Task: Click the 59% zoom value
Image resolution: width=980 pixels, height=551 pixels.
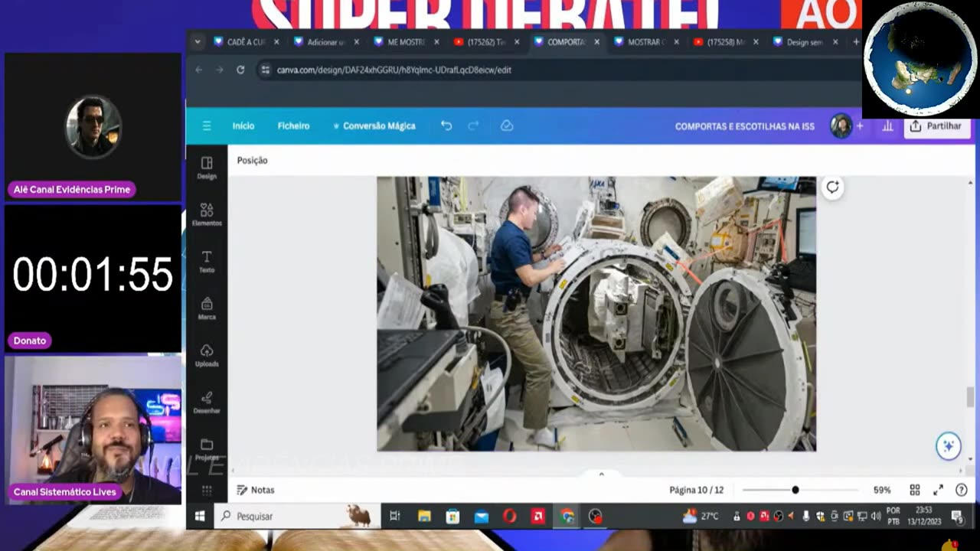Action: 882,490
